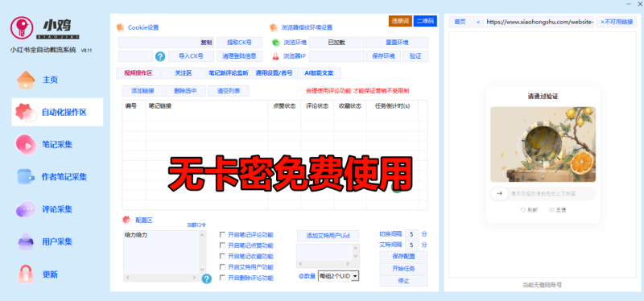644x301 pixels.
Task: Click the 评论采集 purple chat bubble icon
Action: (x=26, y=209)
